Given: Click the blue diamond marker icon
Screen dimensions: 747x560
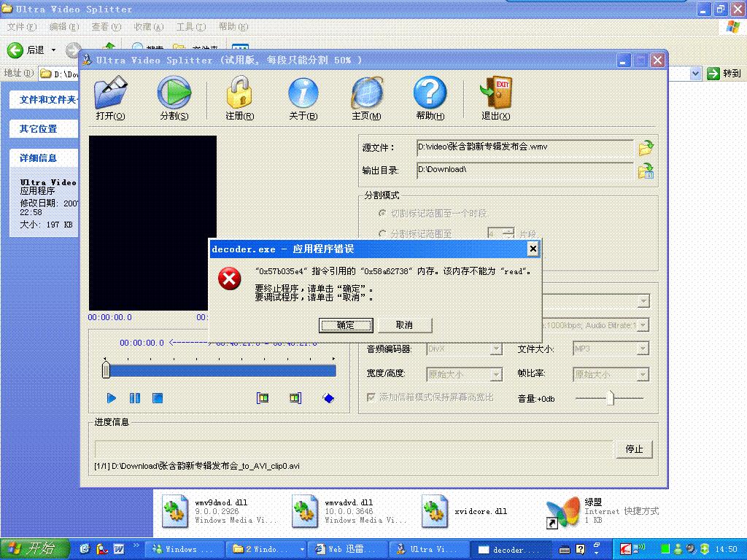Looking at the screenshot, I should (328, 398).
